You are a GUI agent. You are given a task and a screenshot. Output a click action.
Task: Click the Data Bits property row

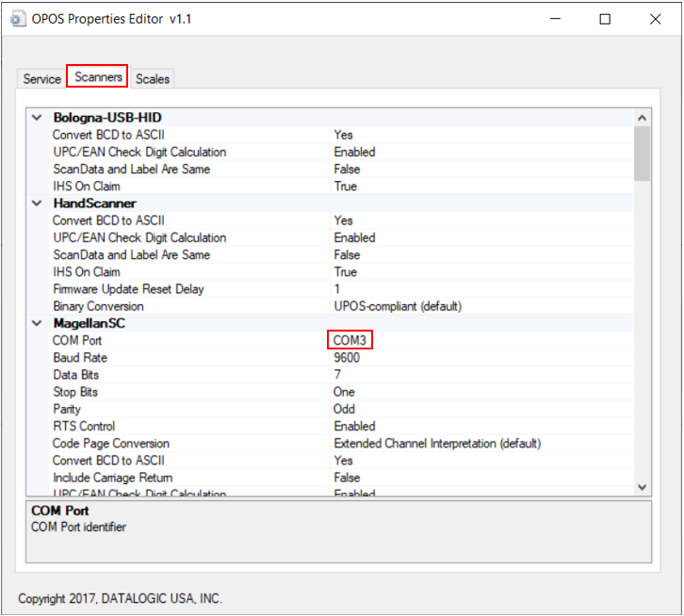[76, 375]
